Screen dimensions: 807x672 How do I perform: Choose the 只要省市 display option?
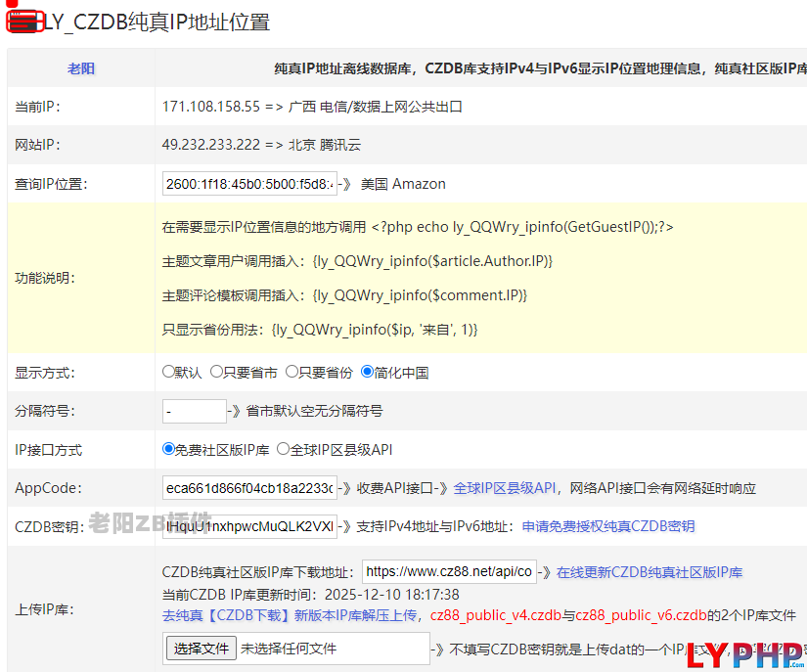click(x=216, y=372)
